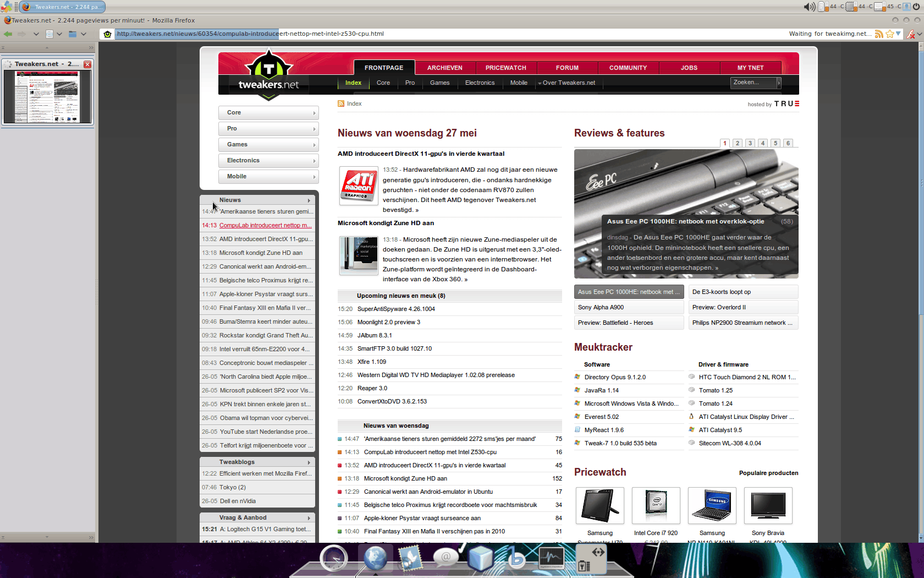Open 'AMD introduceert DirectX 11-gpu's' headline
The image size is (924, 578).
421,154
